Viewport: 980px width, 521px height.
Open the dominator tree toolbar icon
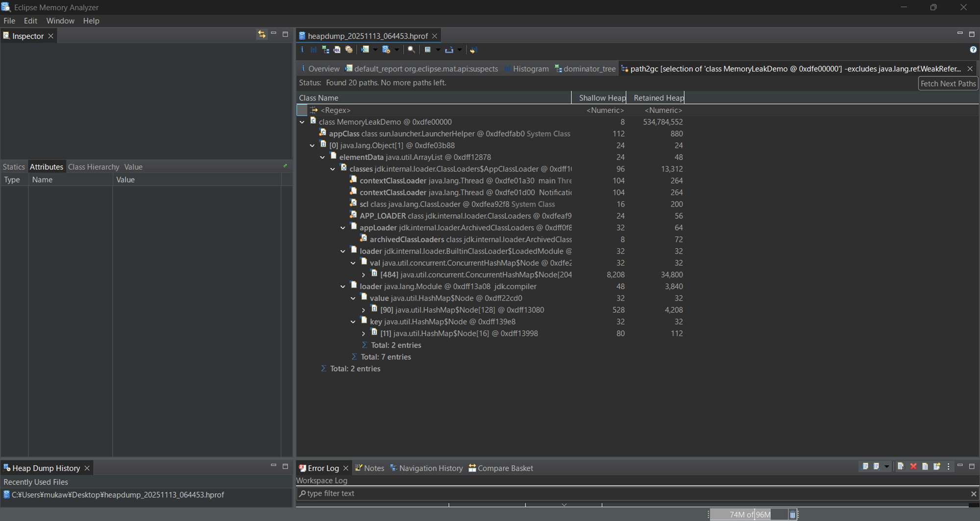325,50
